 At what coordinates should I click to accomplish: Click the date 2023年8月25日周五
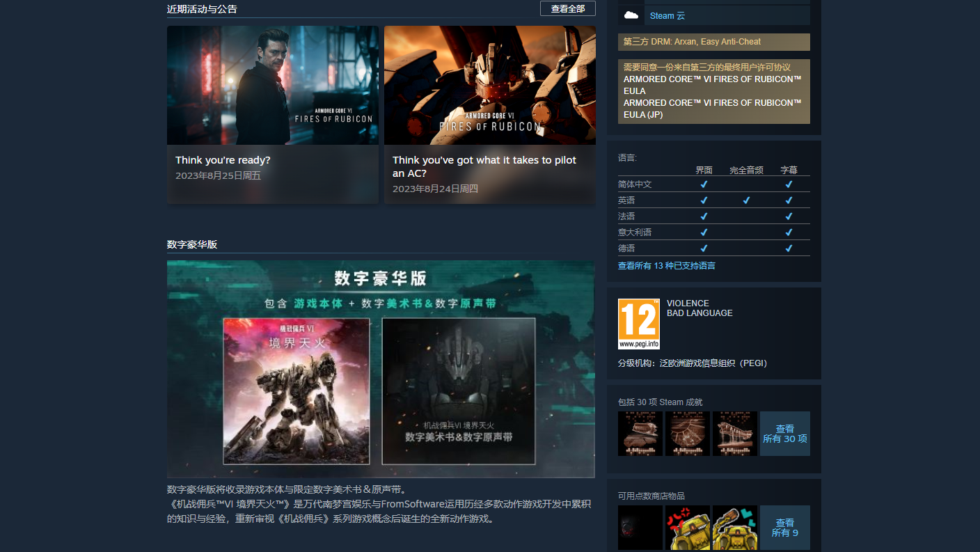tap(218, 175)
